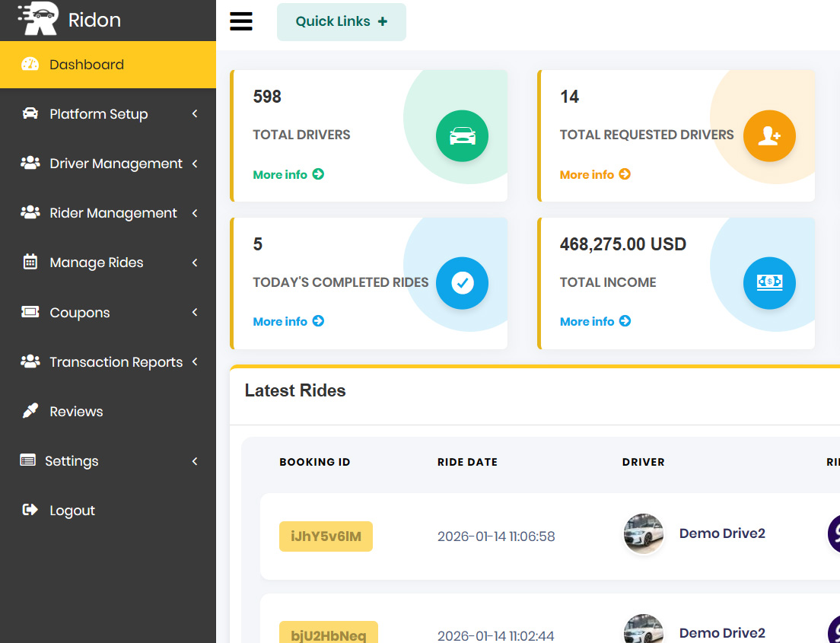Click the checkmark icon on Today's Completed Rides card
840x643 pixels.
(x=462, y=283)
